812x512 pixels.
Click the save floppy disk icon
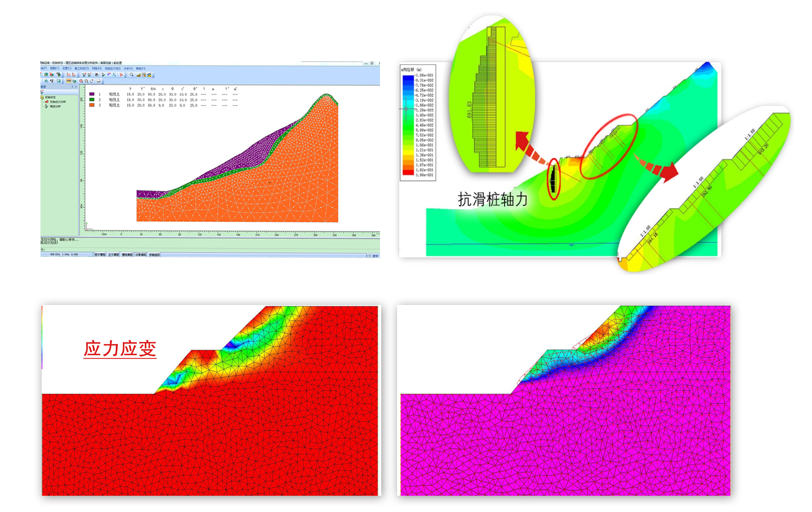tap(58, 81)
